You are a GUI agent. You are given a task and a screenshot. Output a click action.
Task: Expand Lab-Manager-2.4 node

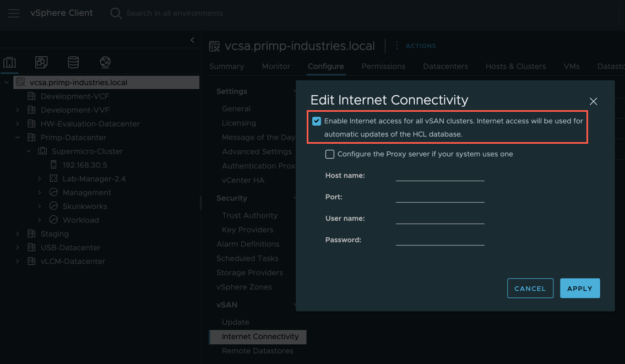pyautogui.click(x=40, y=178)
